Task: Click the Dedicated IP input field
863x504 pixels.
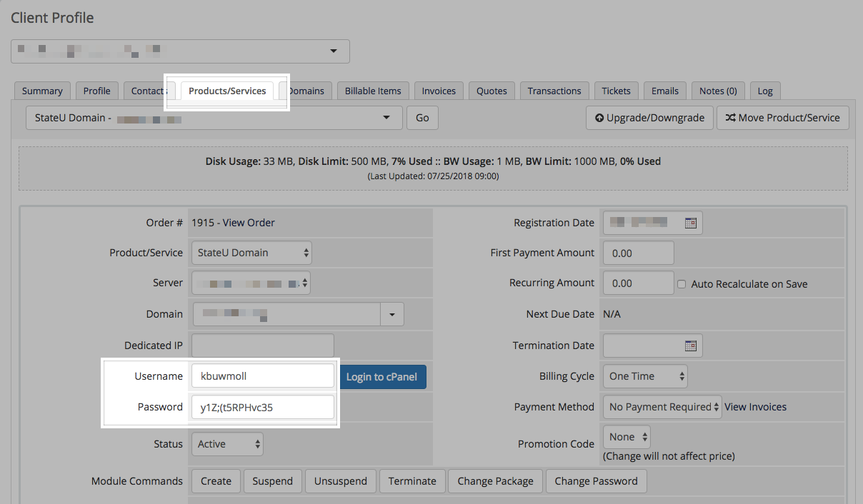Action: [x=263, y=346]
